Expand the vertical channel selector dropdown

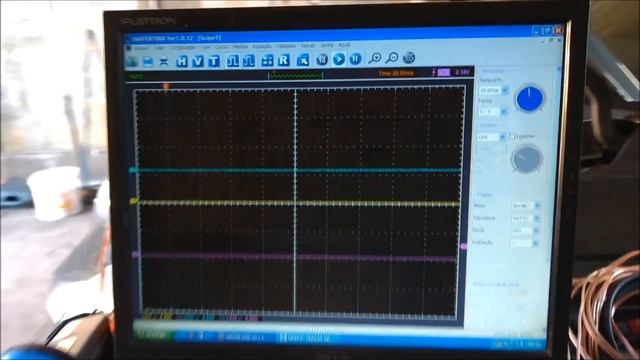(502, 137)
